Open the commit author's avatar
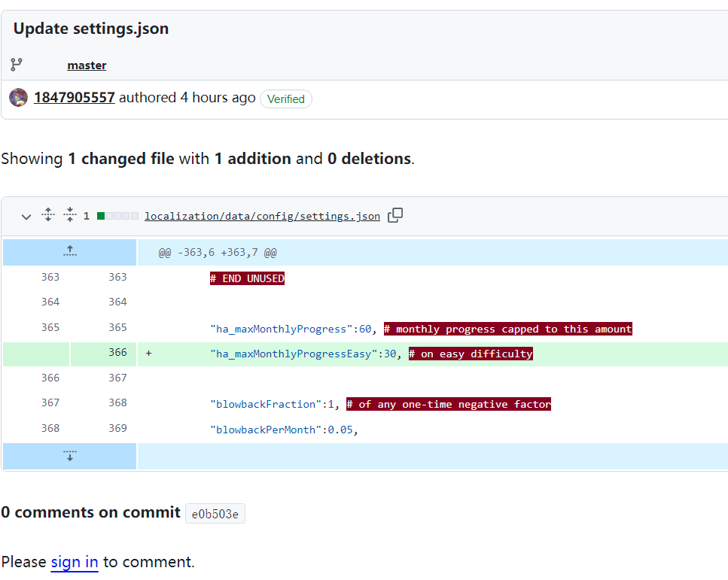 18,98
